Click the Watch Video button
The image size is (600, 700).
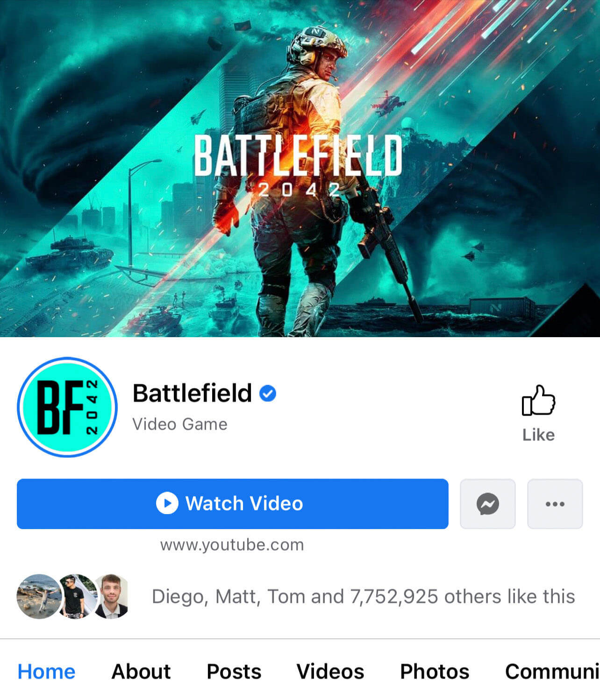click(233, 504)
